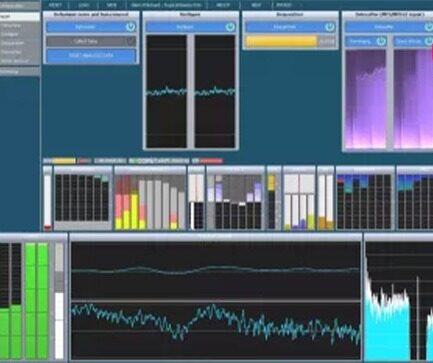Click the green level meters at bottom left
This screenshot has width=433, height=363.
coord(24,301)
